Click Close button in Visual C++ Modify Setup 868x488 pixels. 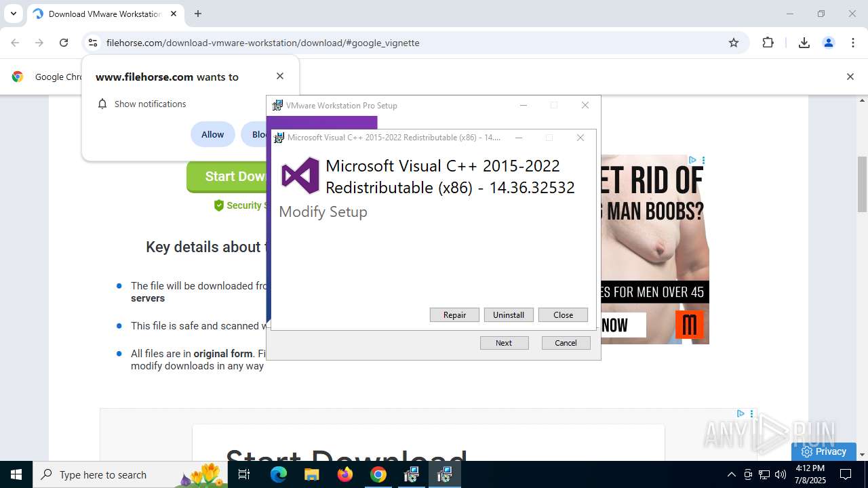[563, 315]
